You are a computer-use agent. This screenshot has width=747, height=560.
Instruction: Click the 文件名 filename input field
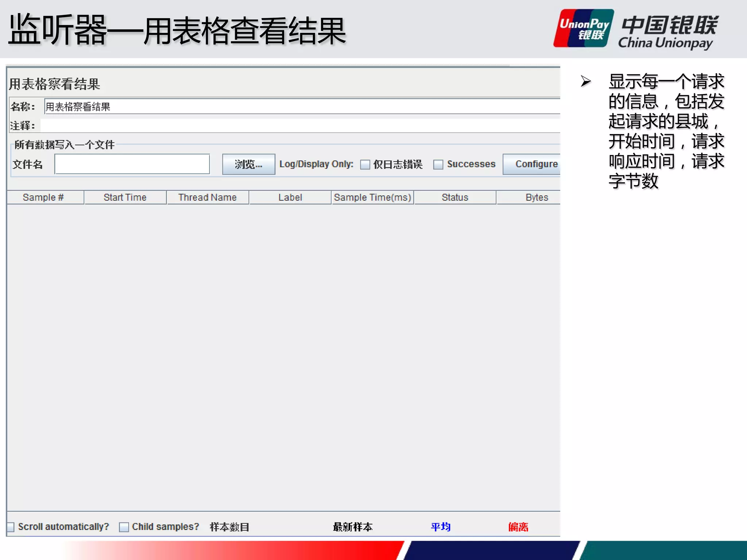(132, 164)
